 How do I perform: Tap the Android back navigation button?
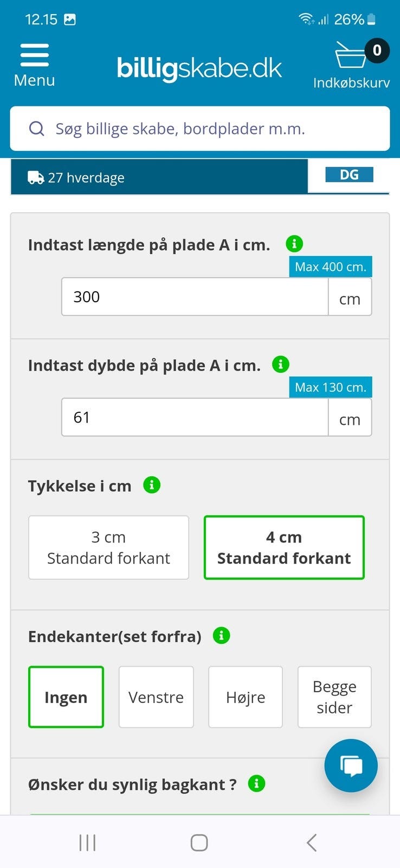pyautogui.click(x=311, y=843)
